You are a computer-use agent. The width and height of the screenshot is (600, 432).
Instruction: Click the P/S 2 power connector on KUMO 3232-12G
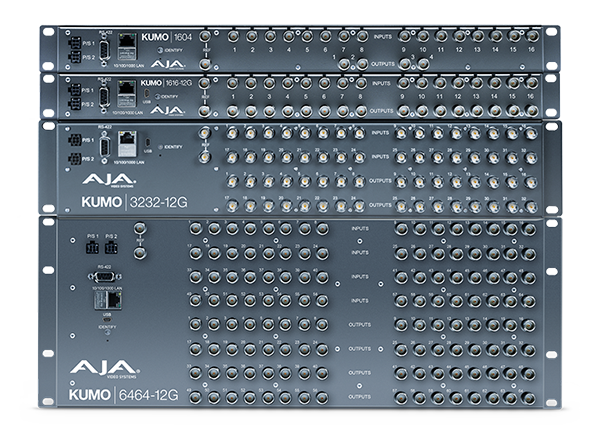pyautogui.click(x=75, y=158)
